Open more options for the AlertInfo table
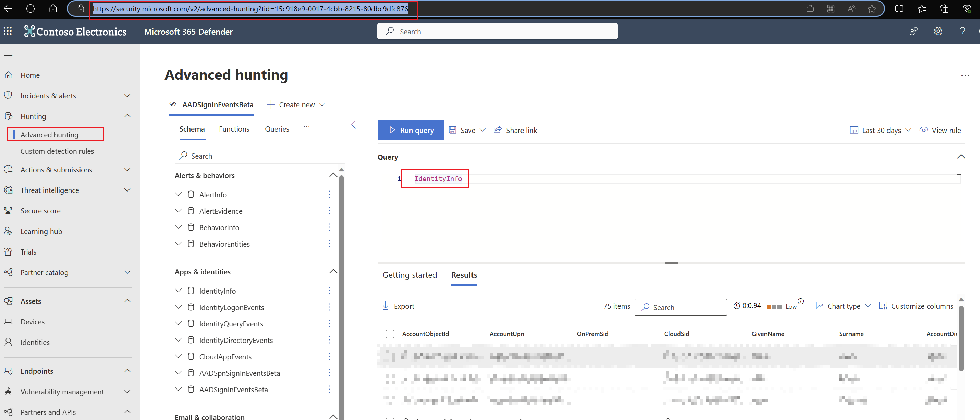The height and width of the screenshot is (420, 980). (329, 194)
